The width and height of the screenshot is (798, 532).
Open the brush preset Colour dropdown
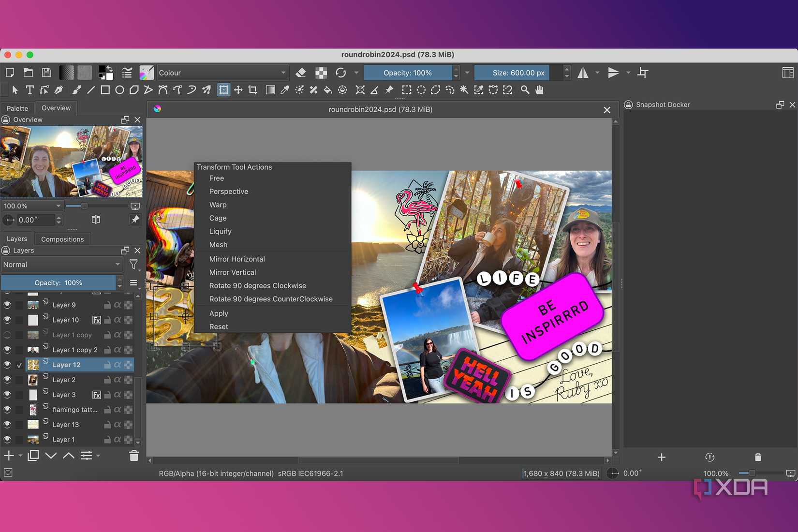tap(222, 73)
